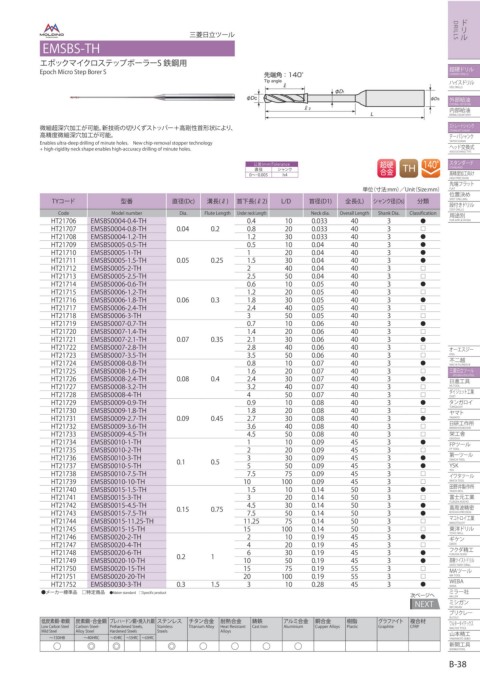
Task: Open the 外部給油 side tab
Action: (x=463, y=100)
